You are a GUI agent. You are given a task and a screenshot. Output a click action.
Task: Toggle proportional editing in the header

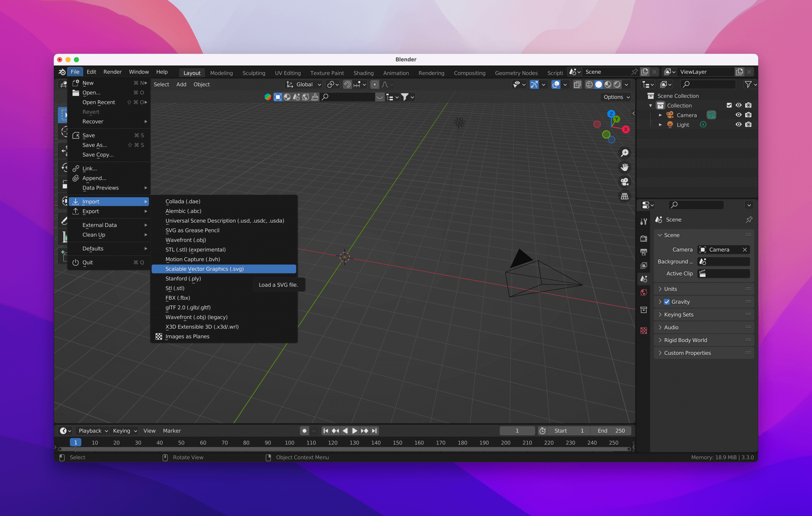click(375, 84)
